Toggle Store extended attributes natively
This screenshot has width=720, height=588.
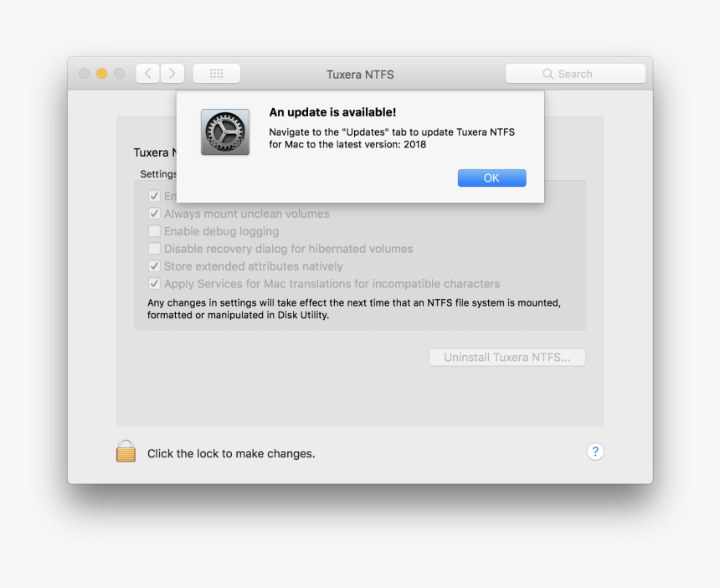(154, 266)
